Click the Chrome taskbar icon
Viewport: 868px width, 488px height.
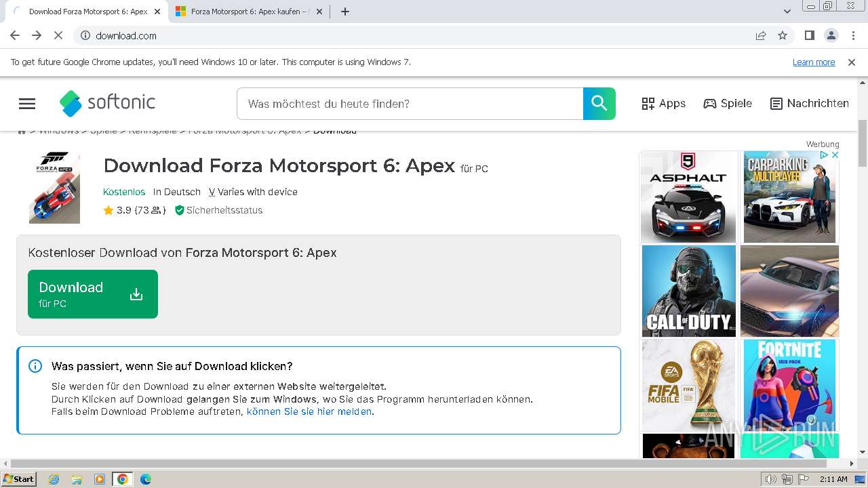point(122,479)
